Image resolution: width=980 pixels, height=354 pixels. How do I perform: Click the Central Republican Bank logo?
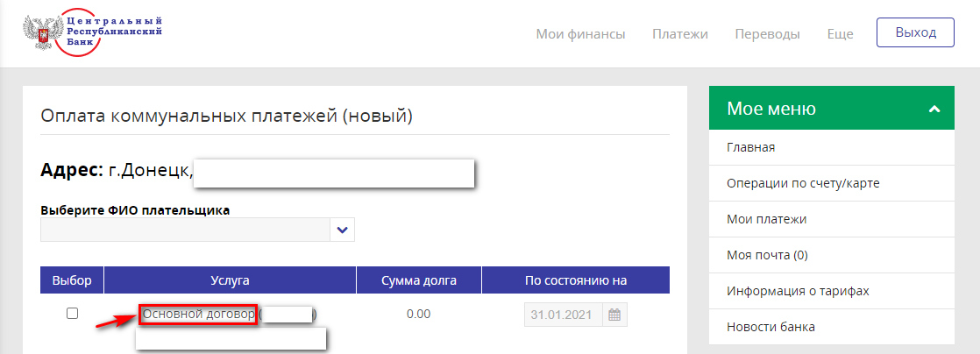[x=93, y=32]
